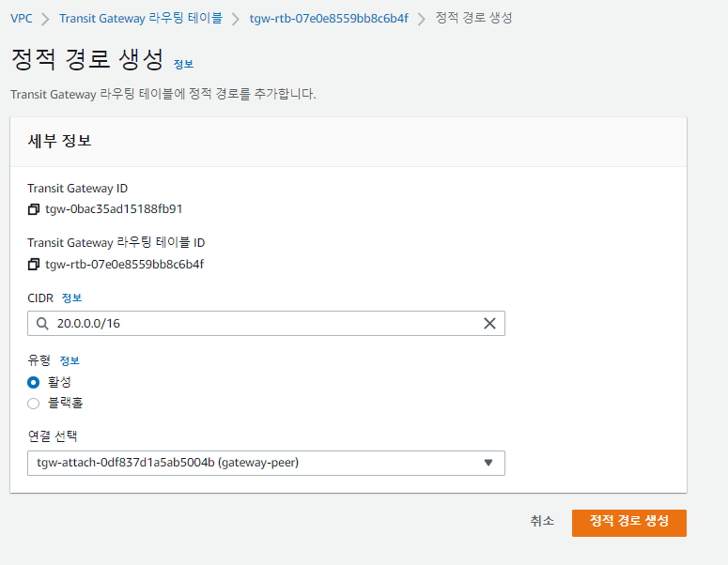This screenshot has height=565, width=728.
Task: Navigate to Transit Gateway 라우팅 테이블 breadcrumb
Action: [140, 18]
